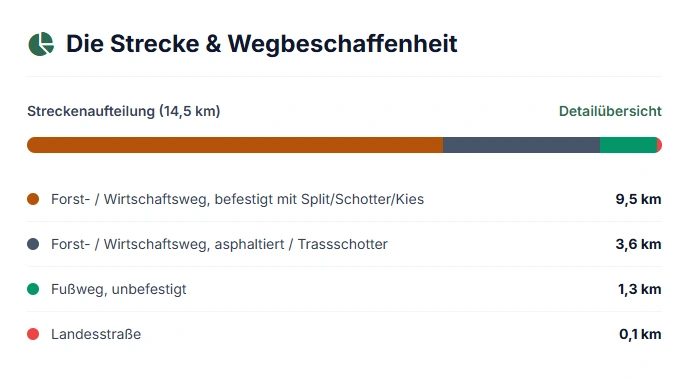Click the dark gray segment of the route bar
688x378 pixels.
click(x=521, y=145)
